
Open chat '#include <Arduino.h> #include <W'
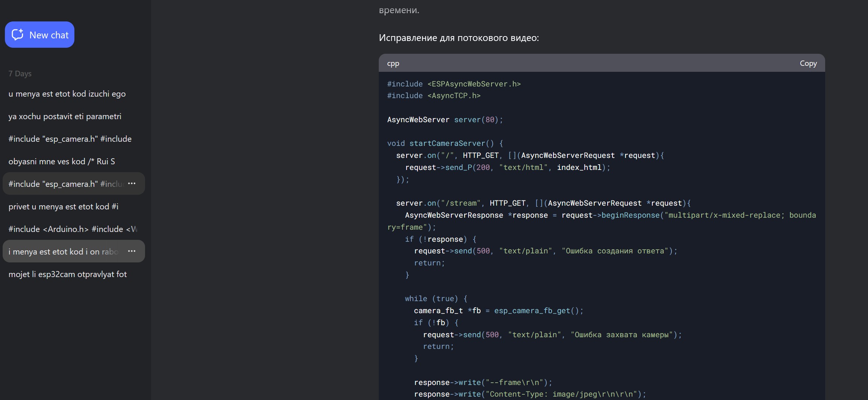click(x=74, y=229)
